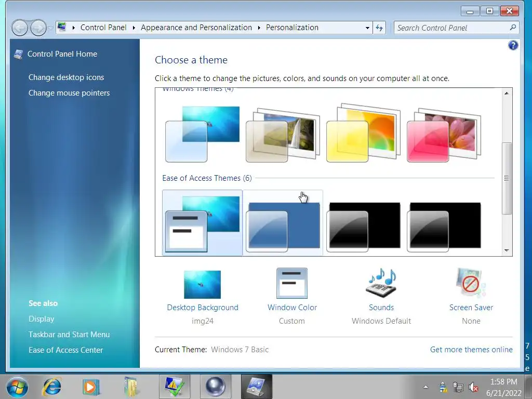Click the Screen Saver text link
The height and width of the screenshot is (399, 532).
pos(471,308)
